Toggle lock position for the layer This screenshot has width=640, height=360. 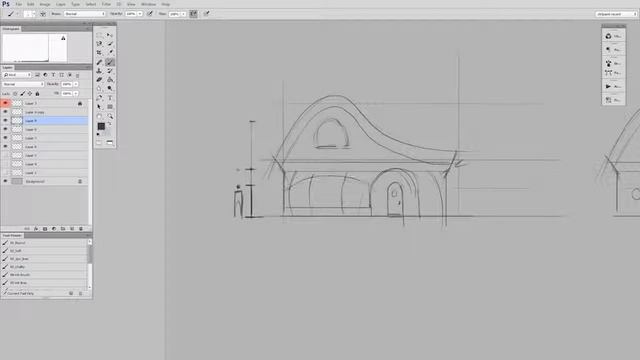pyautogui.click(x=30, y=94)
